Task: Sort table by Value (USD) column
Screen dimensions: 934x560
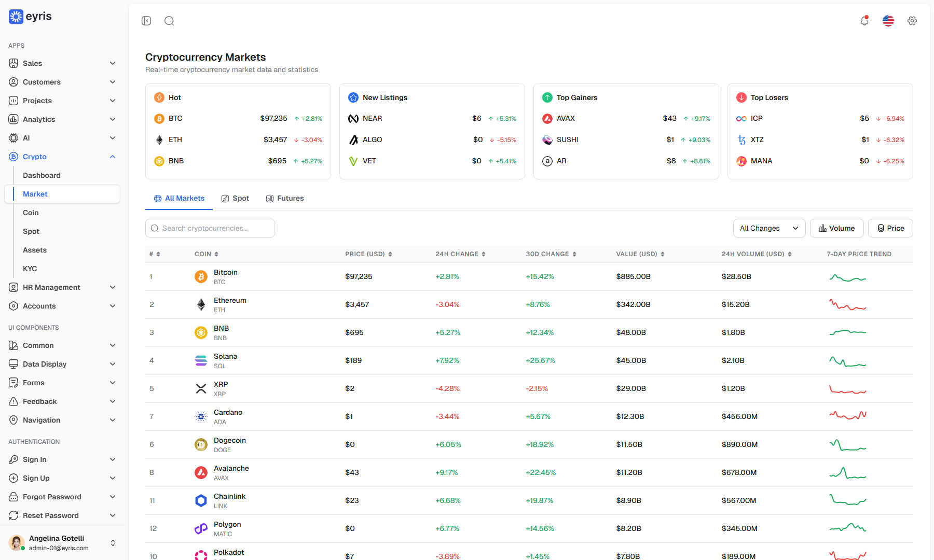Action: tap(640, 254)
